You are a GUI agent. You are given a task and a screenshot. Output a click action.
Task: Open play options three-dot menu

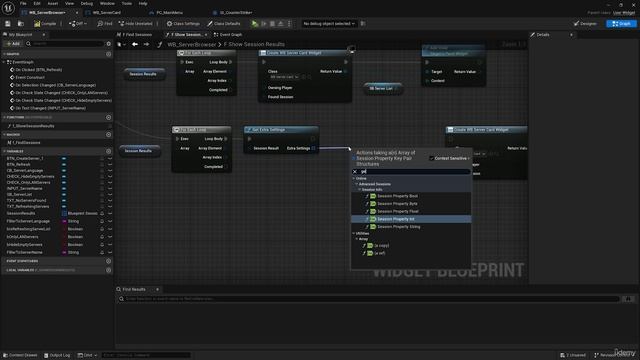point(289,24)
